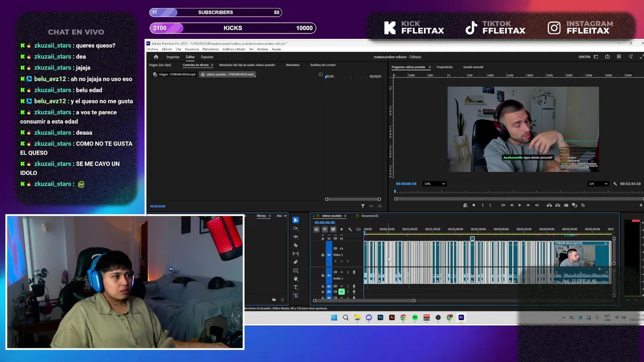644x362 pixels.
Task: Toggle sync lock on Video 1 track
Action: point(335,248)
